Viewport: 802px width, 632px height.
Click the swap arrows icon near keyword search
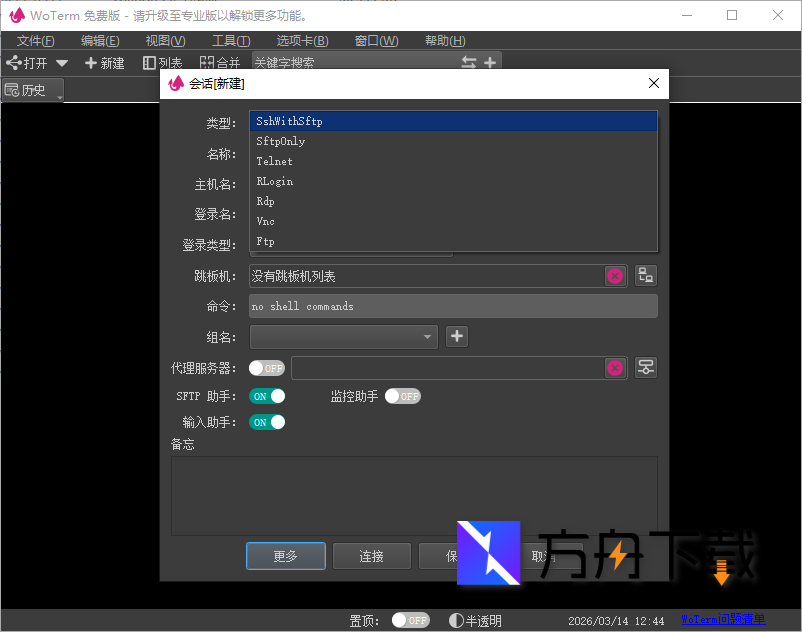point(468,62)
